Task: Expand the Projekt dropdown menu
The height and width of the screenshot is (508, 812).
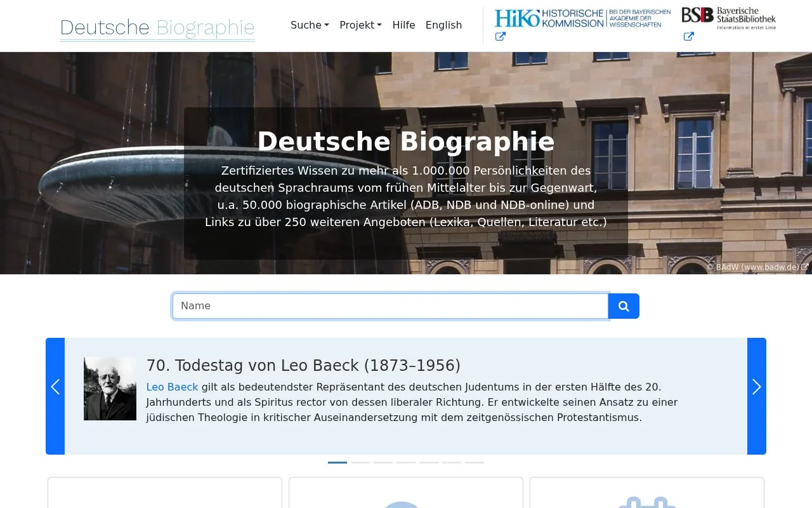Action: point(360,25)
